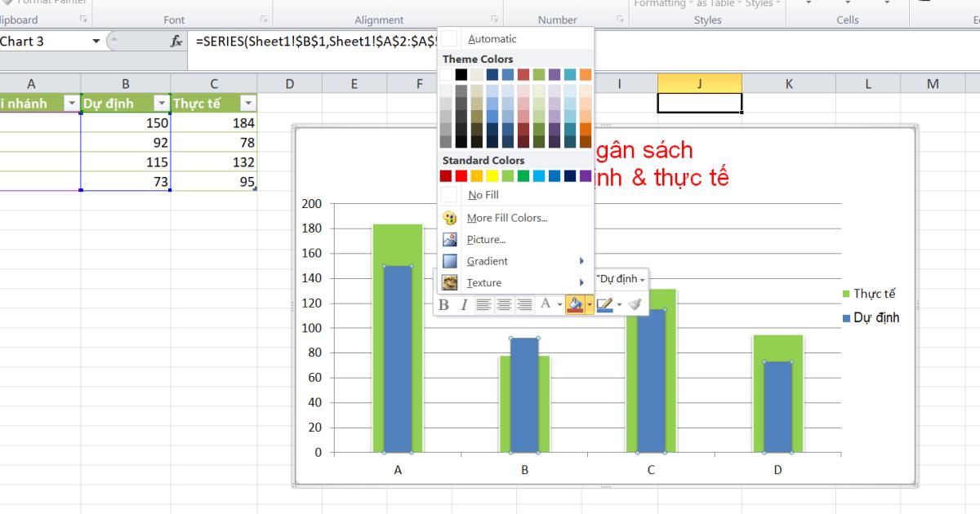This screenshot has height=514, width=980.
Task: Click the Font Color letter A
Action: tap(546, 304)
